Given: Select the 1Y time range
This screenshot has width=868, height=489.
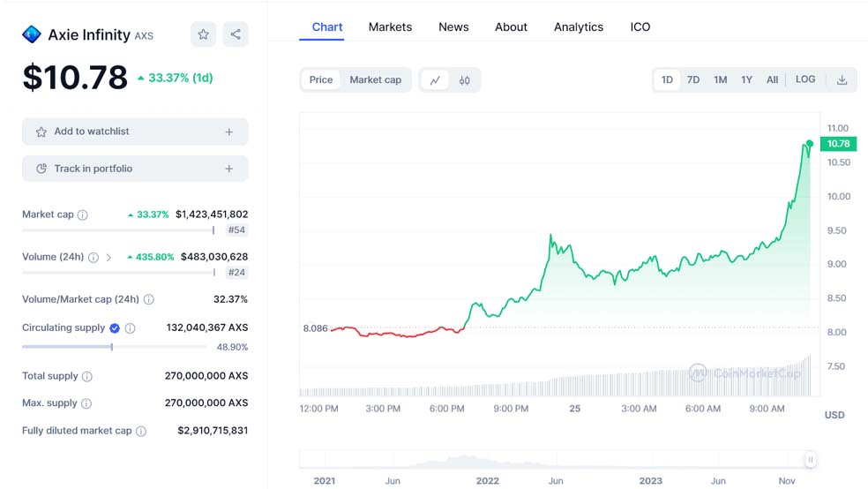Looking at the screenshot, I should click(x=746, y=80).
